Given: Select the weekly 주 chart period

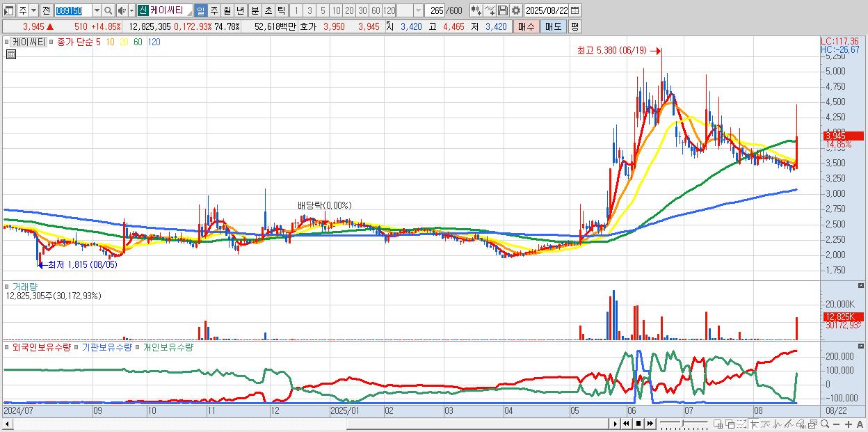Looking at the screenshot, I should [214, 10].
